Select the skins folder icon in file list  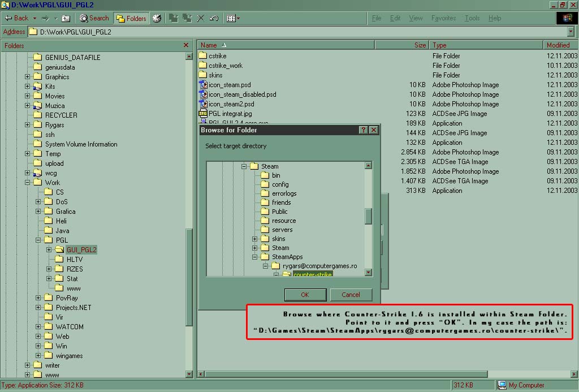(x=203, y=75)
